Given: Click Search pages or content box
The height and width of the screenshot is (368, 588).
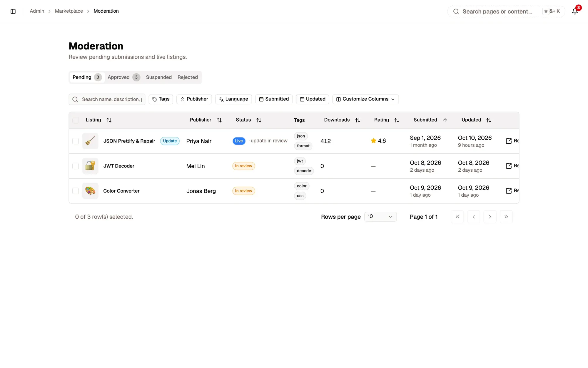Looking at the screenshot, I should (x=506, y=11).
